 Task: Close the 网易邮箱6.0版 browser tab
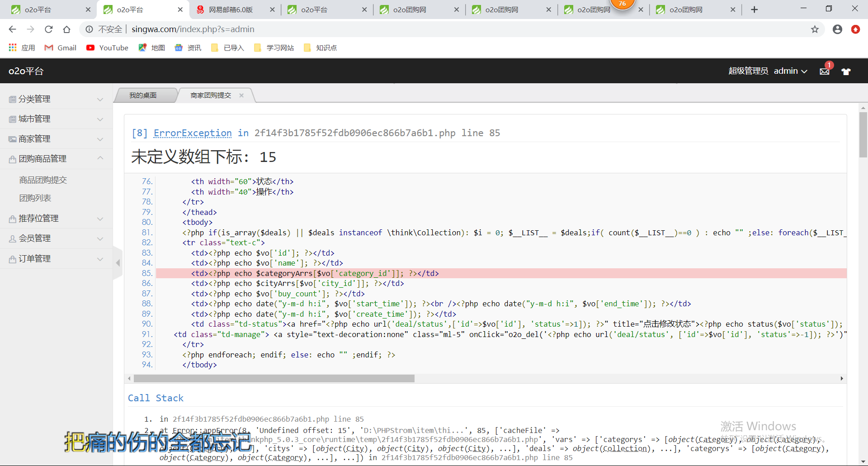(272, 10)
